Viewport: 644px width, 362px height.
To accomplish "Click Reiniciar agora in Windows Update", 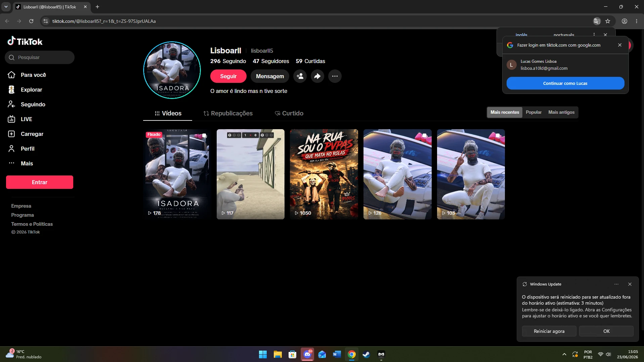I will click(549, 331).
